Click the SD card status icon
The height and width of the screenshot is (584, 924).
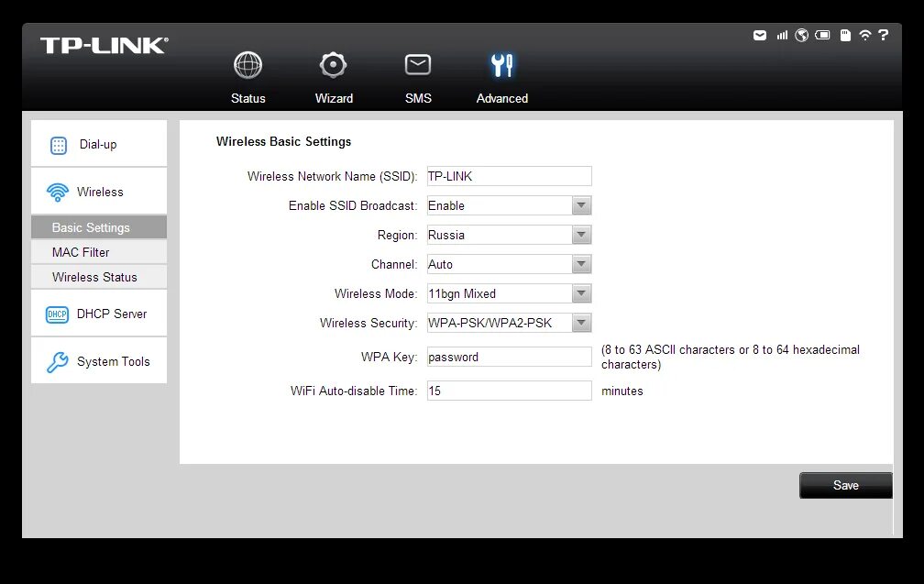point(845,36)
